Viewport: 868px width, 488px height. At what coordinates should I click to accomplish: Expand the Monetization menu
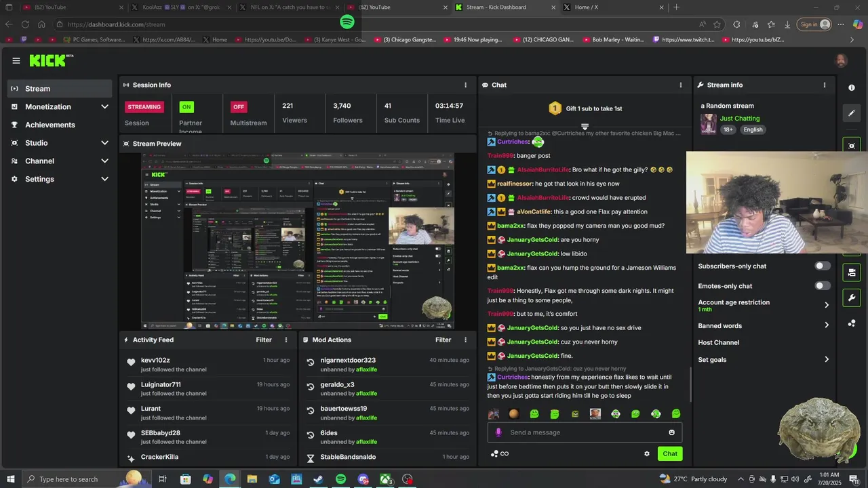(60, 107)
